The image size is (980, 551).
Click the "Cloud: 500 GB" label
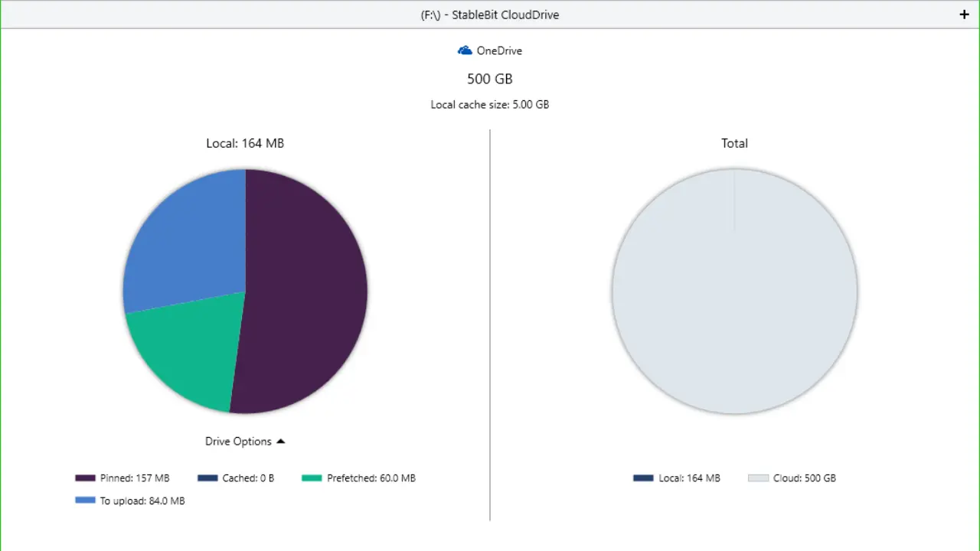point(805,478)
